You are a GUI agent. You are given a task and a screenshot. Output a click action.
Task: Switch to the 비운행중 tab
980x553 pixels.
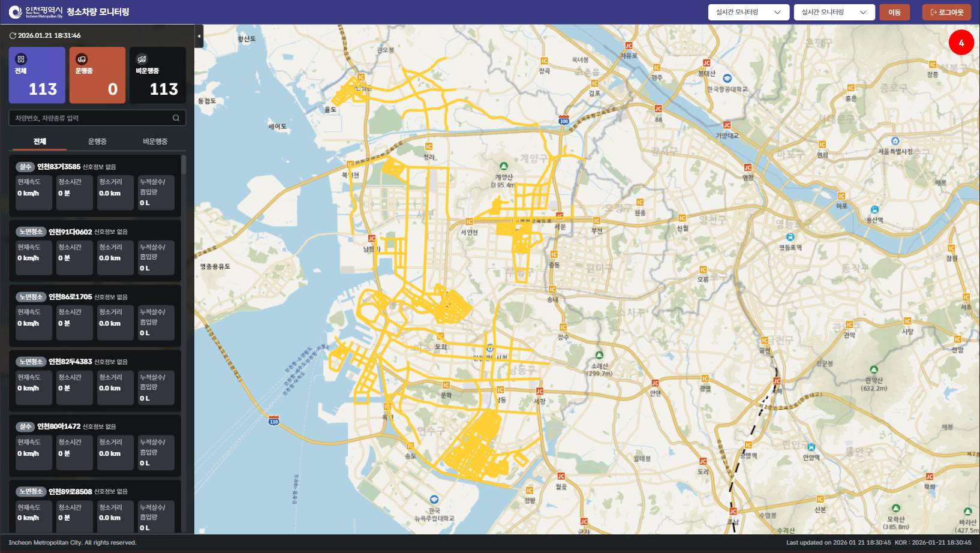tap(155, 142)
